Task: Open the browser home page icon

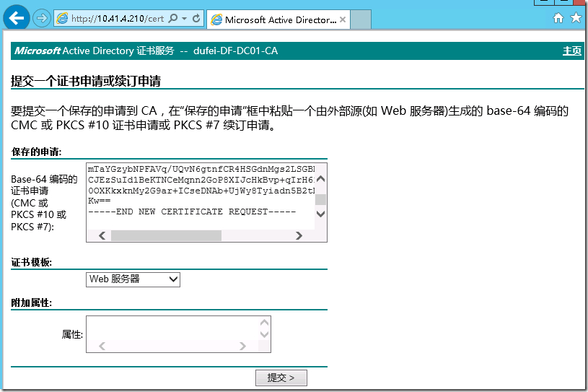Action: tap(558, 17)
